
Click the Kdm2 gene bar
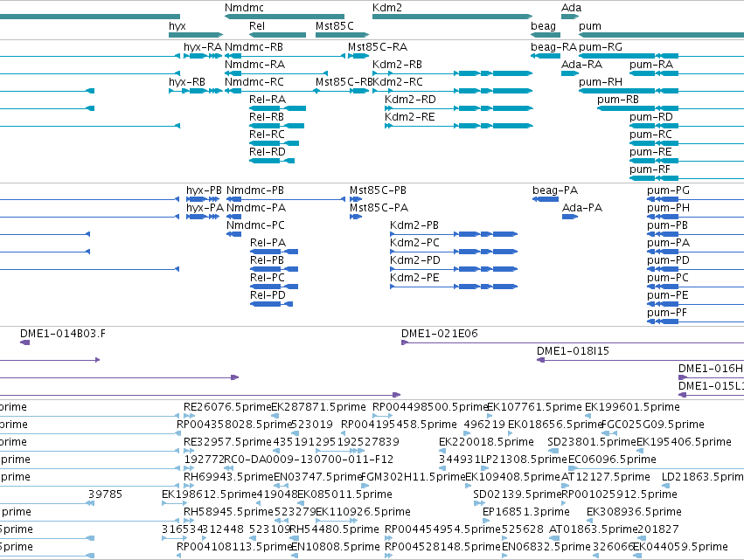pos(452,17)
